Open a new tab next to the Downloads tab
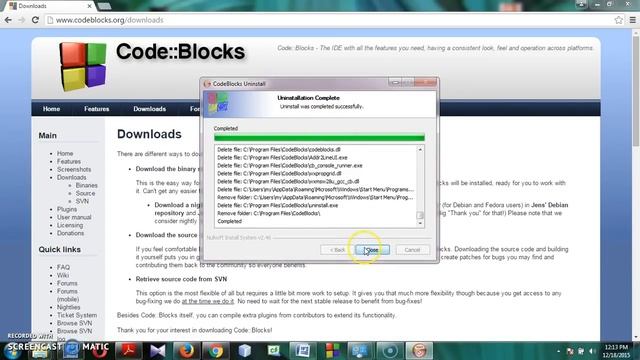 pyautogui.click(x=104, y=6)
